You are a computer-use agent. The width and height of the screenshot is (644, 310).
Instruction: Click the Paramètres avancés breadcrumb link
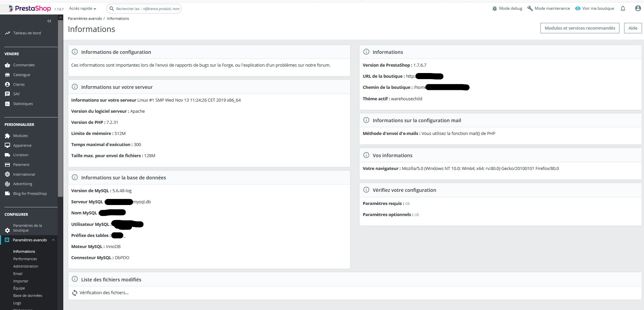click(x=85, y=19)
